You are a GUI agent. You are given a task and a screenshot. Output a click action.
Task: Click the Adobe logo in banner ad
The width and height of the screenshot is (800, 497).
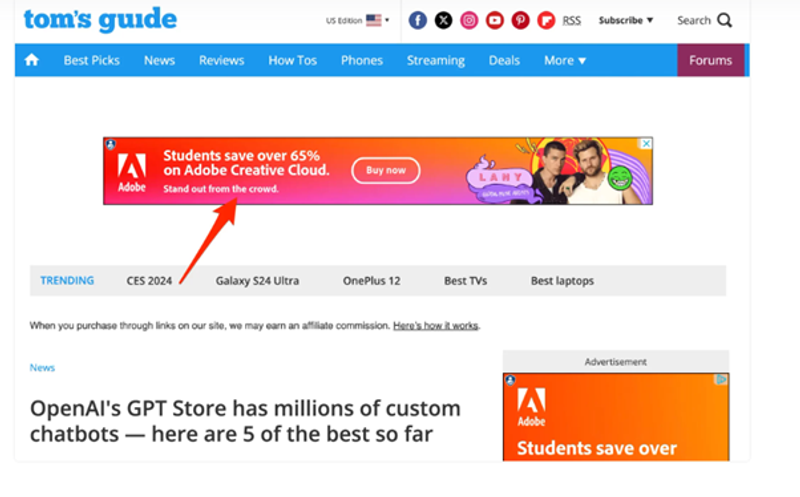[132, 172]
